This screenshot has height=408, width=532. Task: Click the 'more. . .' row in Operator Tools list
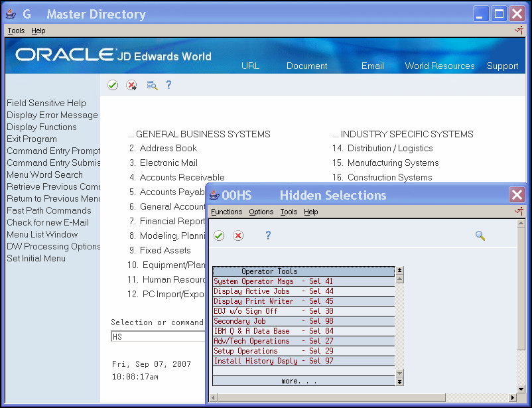point(304,381)
